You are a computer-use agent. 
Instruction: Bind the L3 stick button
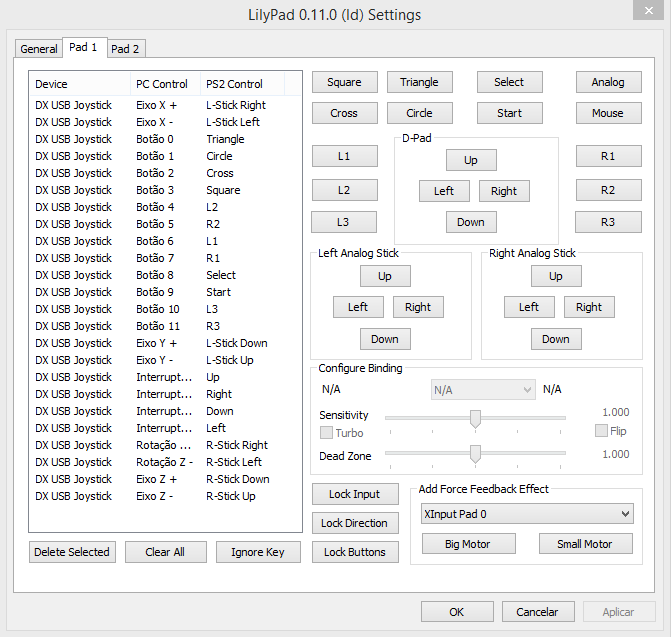click(x=344, y=222)
